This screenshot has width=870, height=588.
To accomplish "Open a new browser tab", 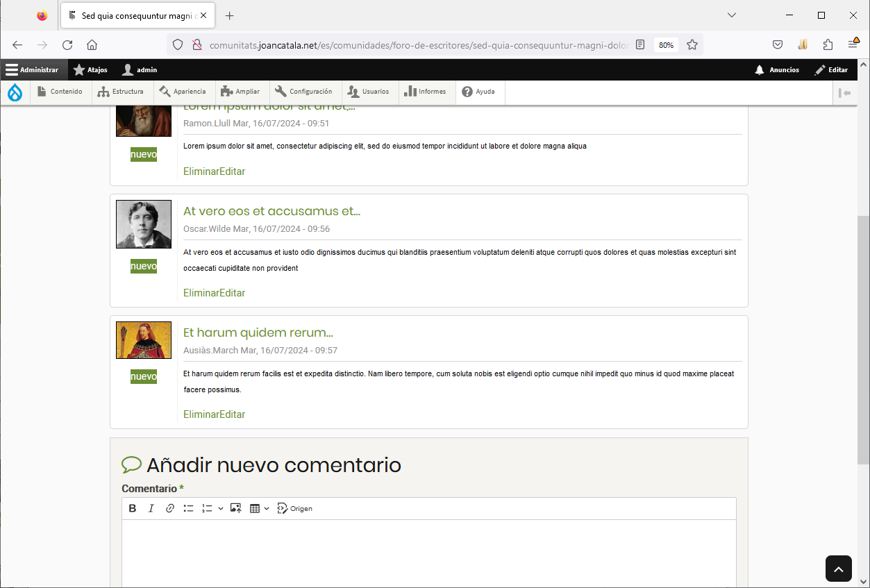I will click(x=230, y=15).
